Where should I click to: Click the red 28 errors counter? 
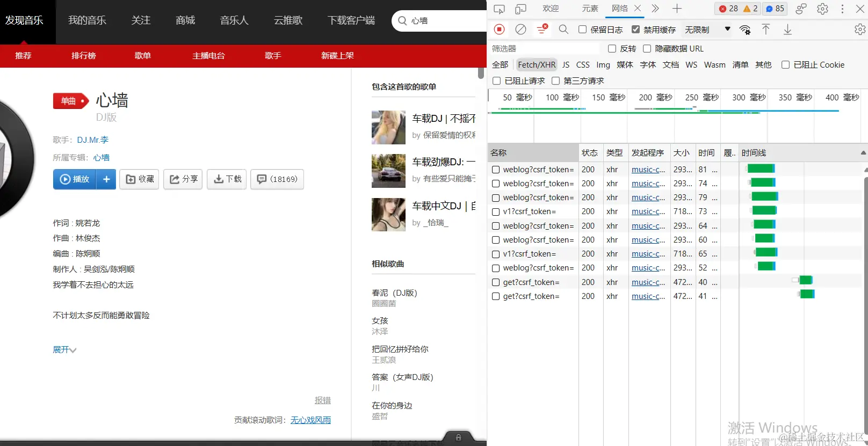pos(728,9)
